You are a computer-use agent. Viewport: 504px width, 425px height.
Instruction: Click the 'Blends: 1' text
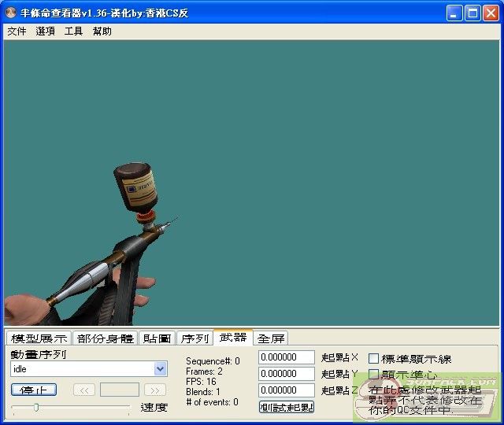pos(203,392)
